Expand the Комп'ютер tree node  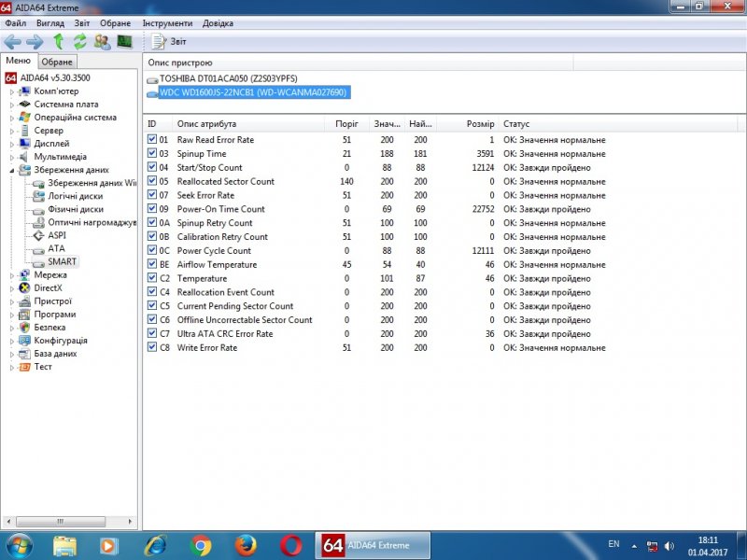pyautogui.click(x=10, y=91)
